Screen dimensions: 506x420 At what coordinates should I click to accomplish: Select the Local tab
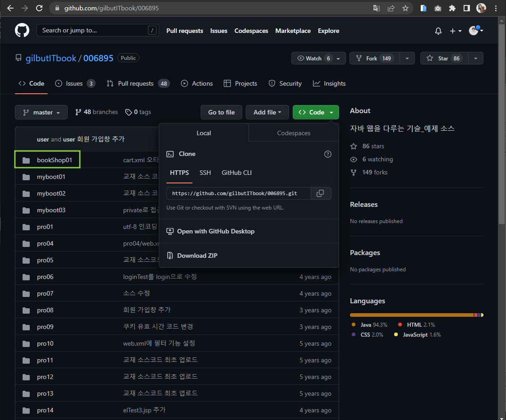204,133
